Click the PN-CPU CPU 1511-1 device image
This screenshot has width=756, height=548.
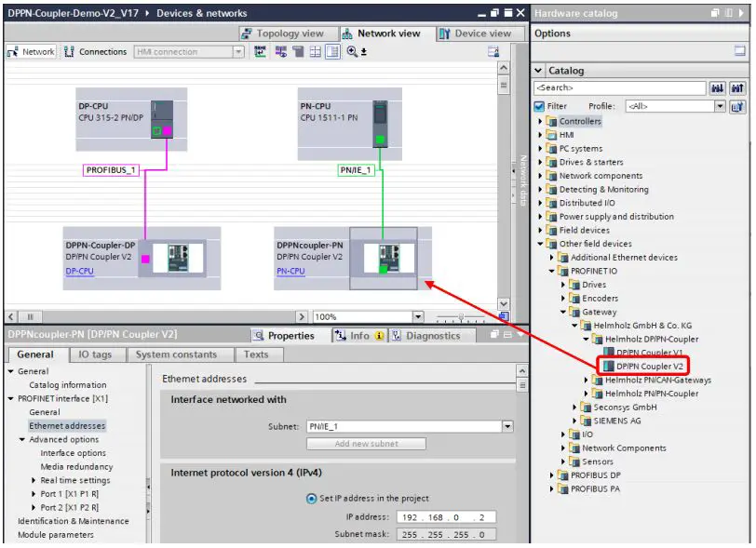[x=381, y=124]
